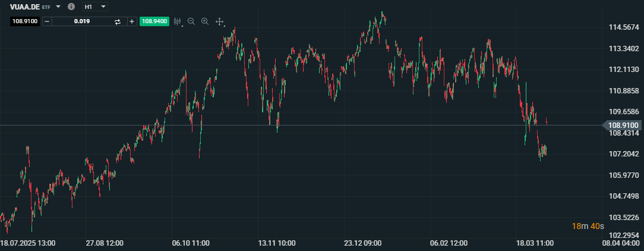The height and width of the screenshot is (251, 644).
Task: Click the 114.5674 price axis label
Action: tap(623, 27)
